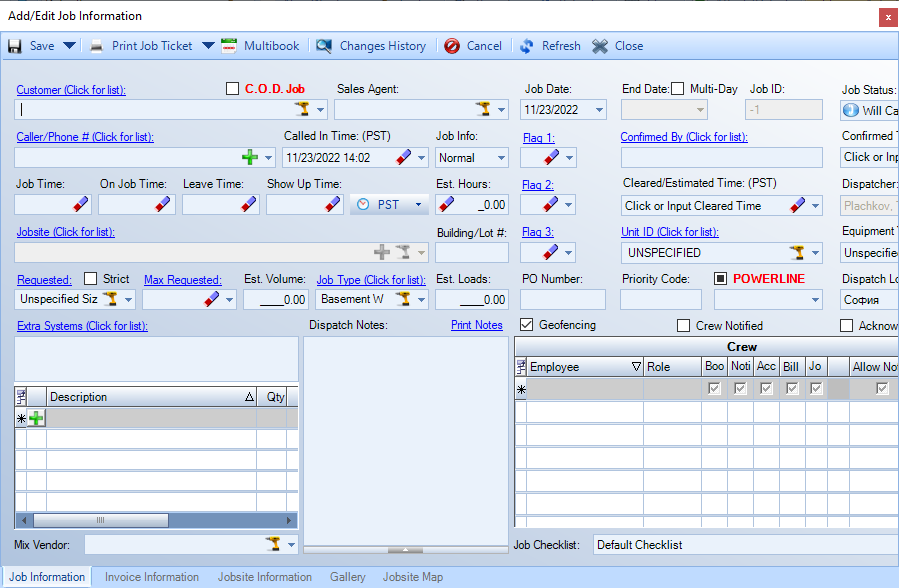Open the Job Type dropdown arrow
This screenshot has height=588, width=899.
(x=421, y=299)
